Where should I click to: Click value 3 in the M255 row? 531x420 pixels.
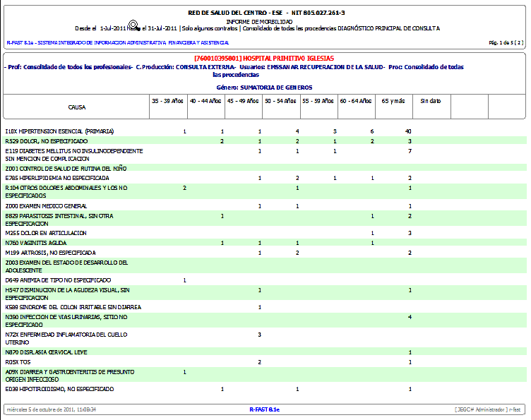[410, 233]
